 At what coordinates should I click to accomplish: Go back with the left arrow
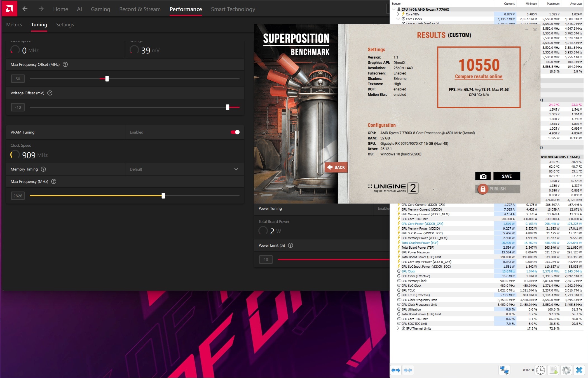point(25,9)
